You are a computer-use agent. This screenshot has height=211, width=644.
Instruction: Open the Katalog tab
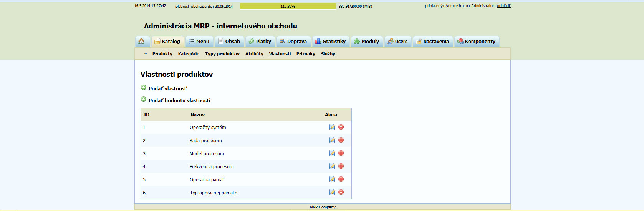click(x=167, y=42)
